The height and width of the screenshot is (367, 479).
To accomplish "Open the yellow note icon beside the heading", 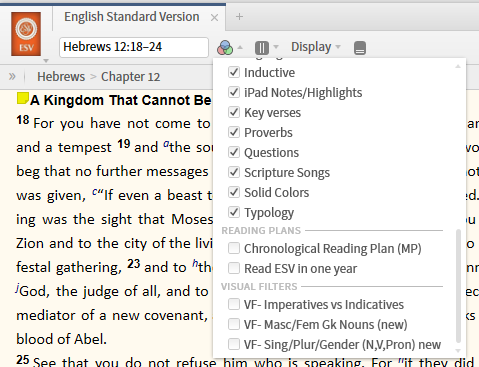I will click(x=23, y=99).
